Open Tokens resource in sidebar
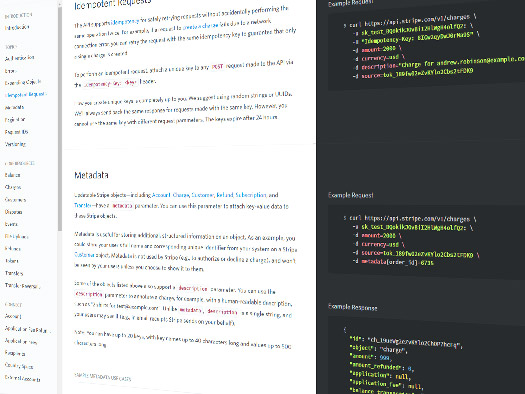Viewport: 525px width, 394px height. coord(12,261)
